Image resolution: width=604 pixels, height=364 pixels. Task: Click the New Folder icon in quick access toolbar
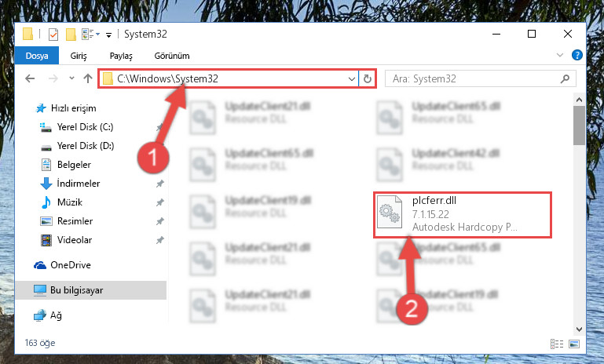[71, 35]
